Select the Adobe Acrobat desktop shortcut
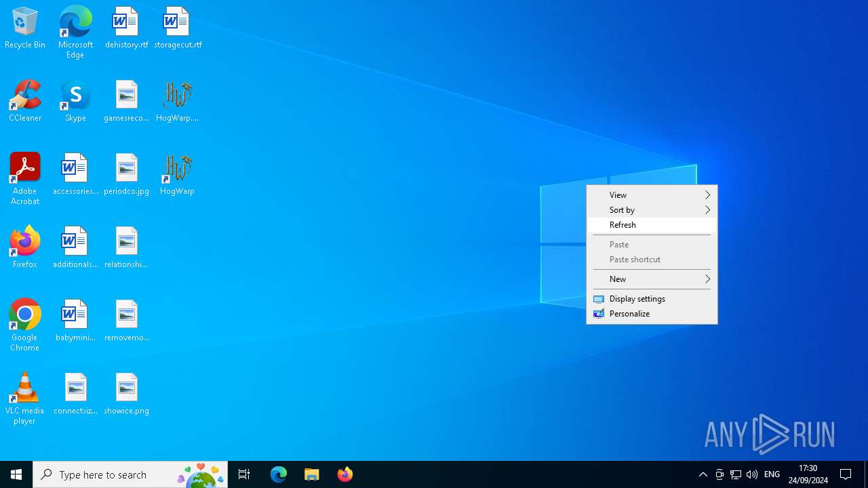868x488 pixels. [x=25, y=179]
